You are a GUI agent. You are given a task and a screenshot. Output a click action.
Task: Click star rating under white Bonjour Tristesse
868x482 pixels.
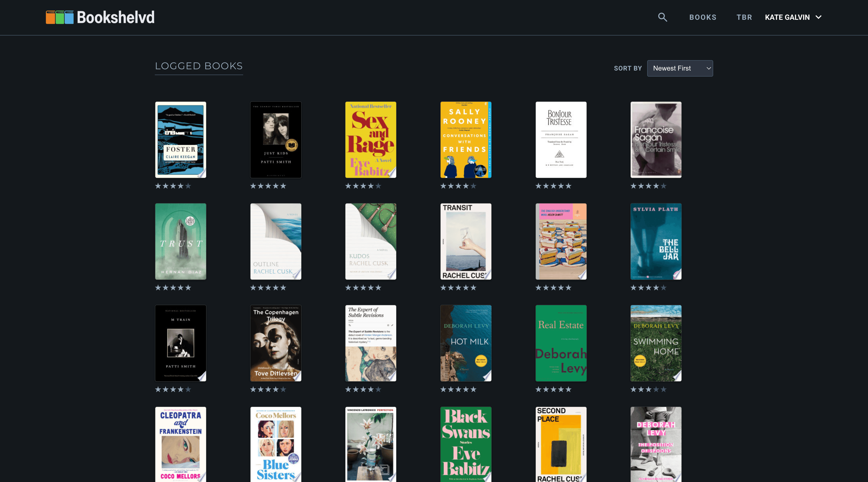[554, 186]
